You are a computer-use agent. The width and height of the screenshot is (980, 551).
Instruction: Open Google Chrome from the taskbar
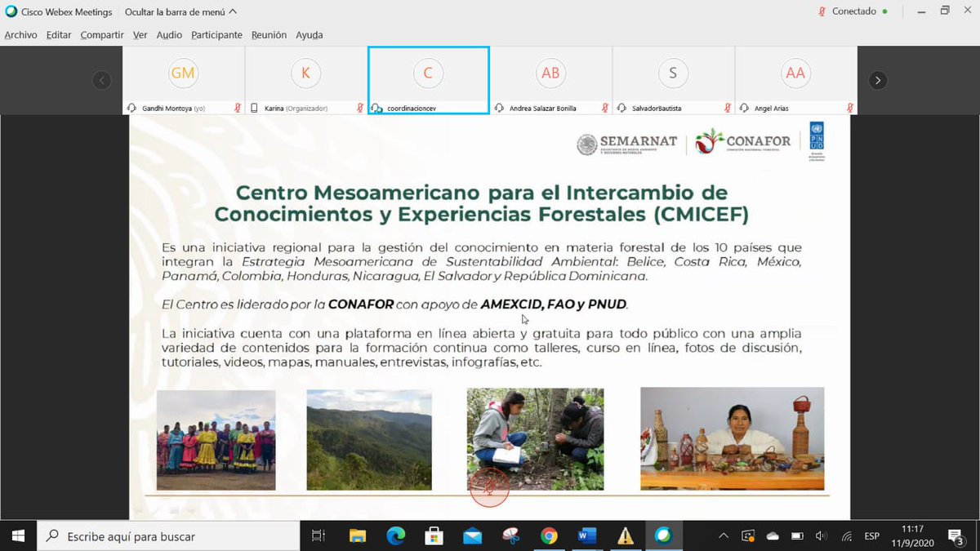point(549,536)
